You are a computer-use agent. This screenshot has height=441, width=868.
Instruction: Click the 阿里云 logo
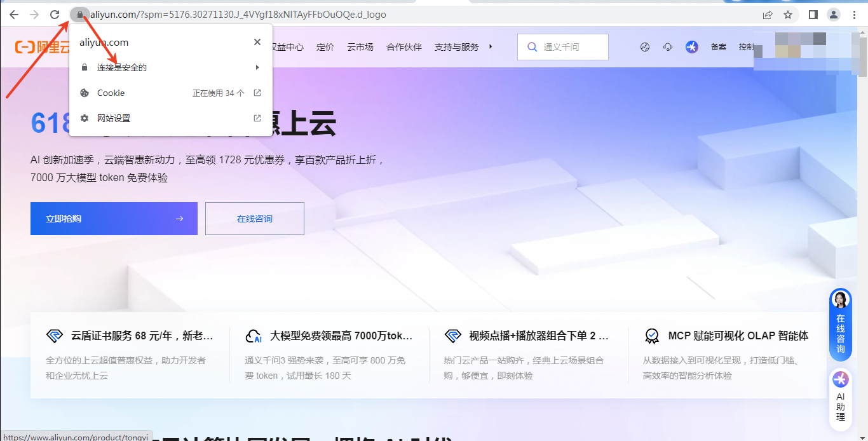tap(43, 47)
